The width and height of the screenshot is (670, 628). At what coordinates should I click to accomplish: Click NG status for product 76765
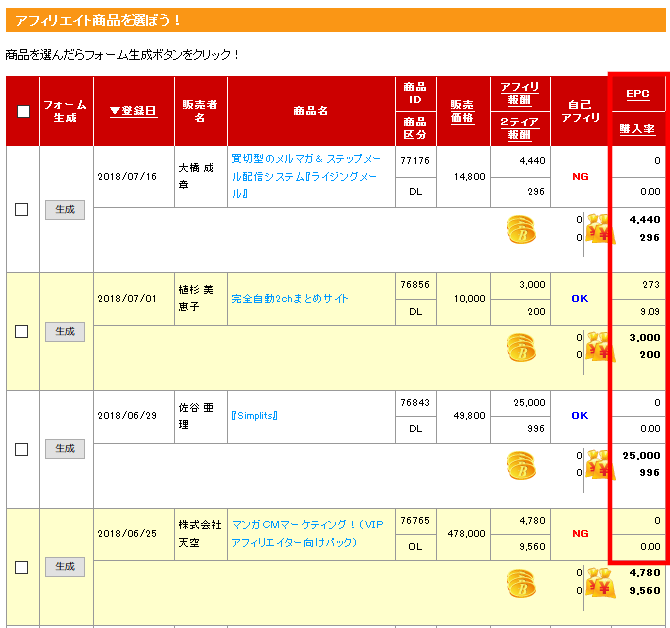[x=580, y=534]
